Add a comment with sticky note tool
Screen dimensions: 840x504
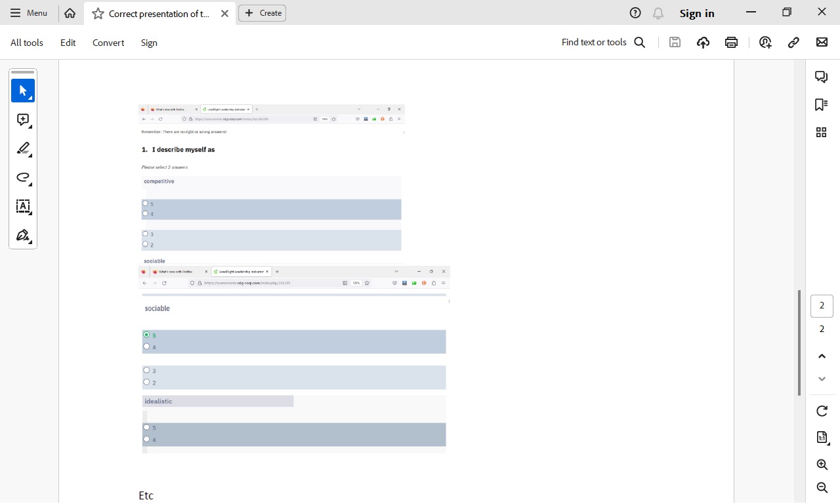tap(23, 119)
